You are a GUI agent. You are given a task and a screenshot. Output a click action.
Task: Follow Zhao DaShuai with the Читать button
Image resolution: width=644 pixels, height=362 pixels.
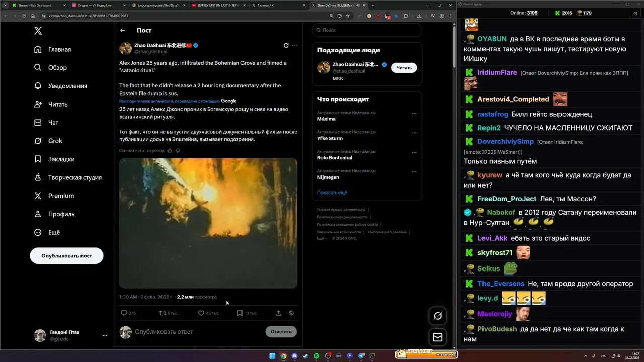tap(404, 67)
